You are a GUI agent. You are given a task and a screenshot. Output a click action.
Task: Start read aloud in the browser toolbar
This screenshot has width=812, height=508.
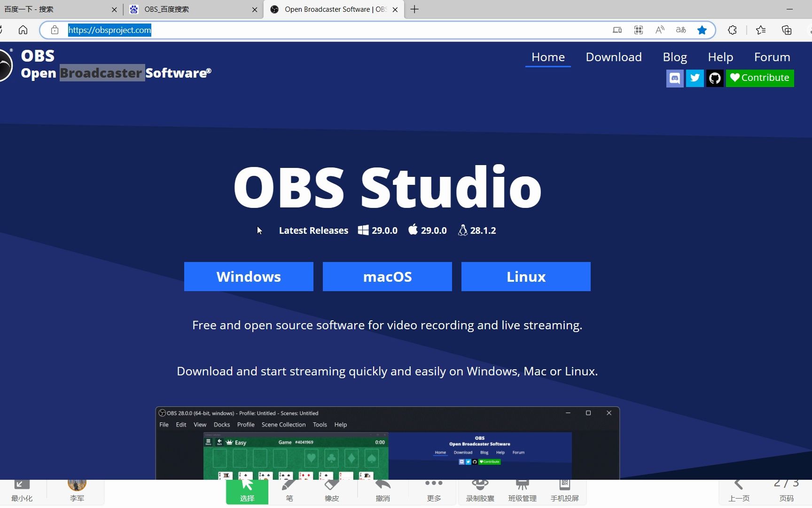659,30
